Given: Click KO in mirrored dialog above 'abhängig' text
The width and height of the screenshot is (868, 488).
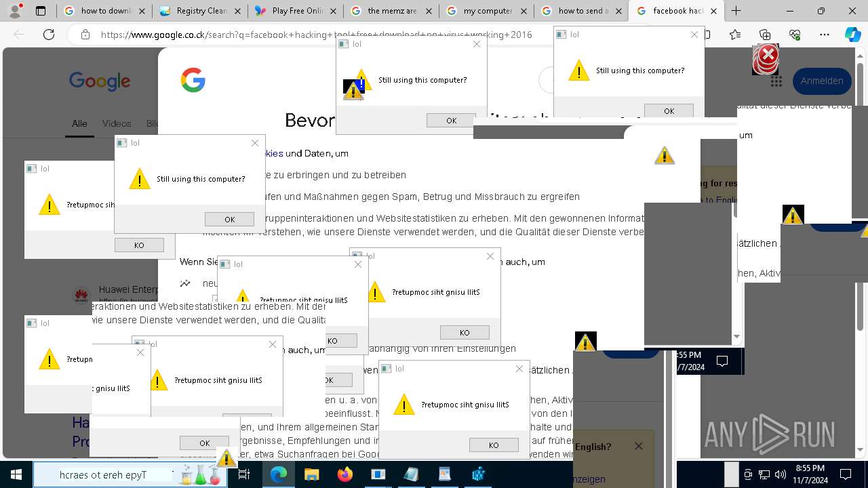Looking at the screenshot, I should [x=465, y=332].
